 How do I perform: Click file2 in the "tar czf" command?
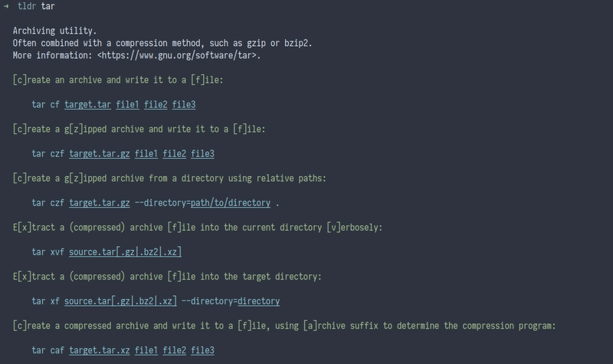click(175, 153)
